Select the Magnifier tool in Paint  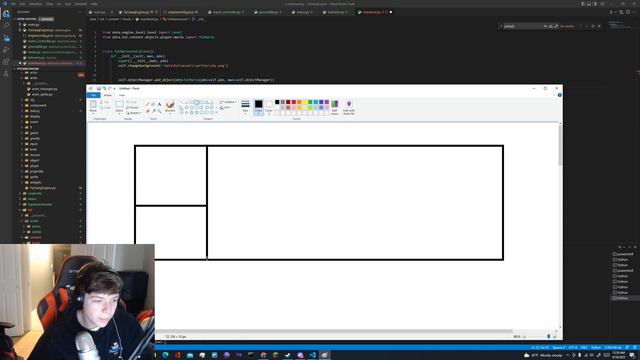tap(159, 111)
